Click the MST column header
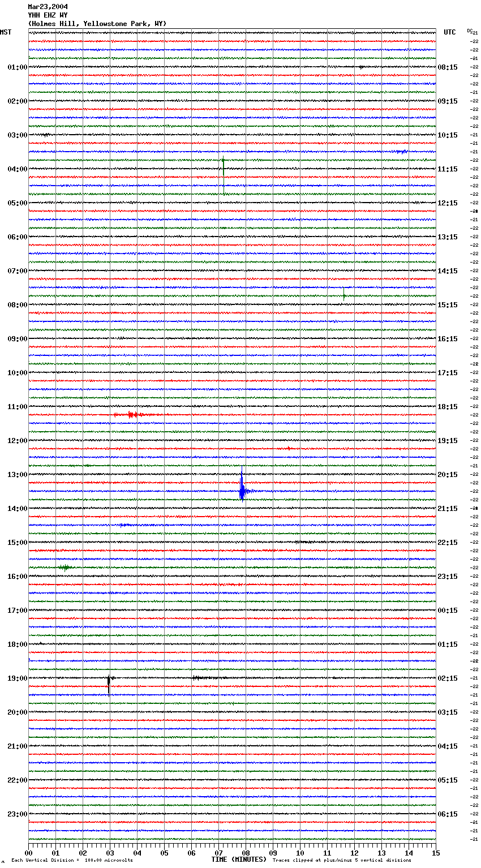The height and width of the screenshot is (868, 481). tap(6, 32)
